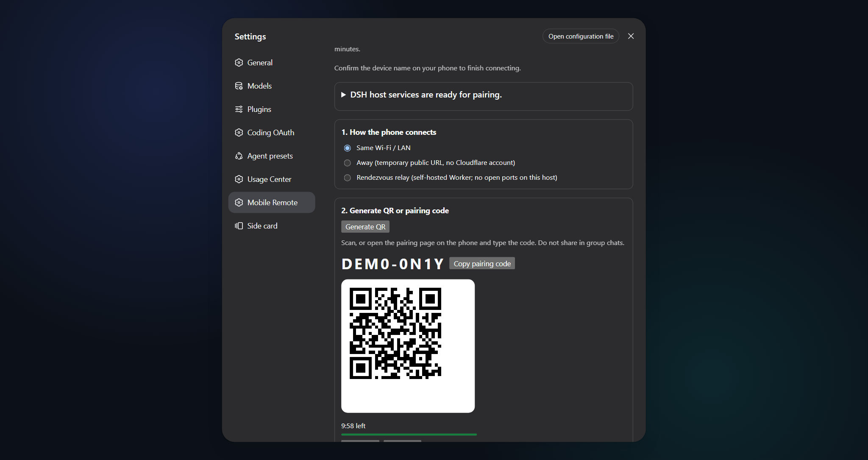Click the Agent presets icon
This screenshot has width=868, height=460.
click(x=239, y=156)
